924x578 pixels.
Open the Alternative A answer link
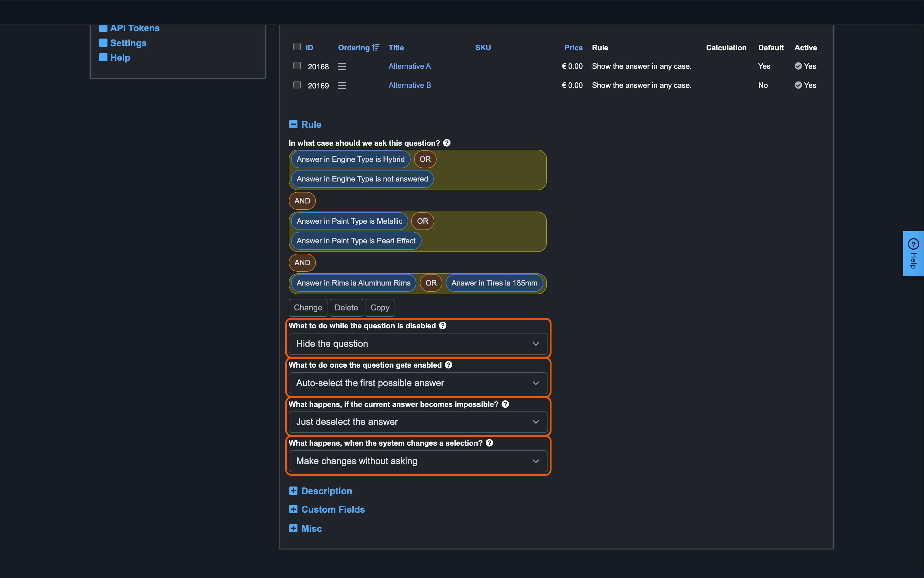(409, 66)
